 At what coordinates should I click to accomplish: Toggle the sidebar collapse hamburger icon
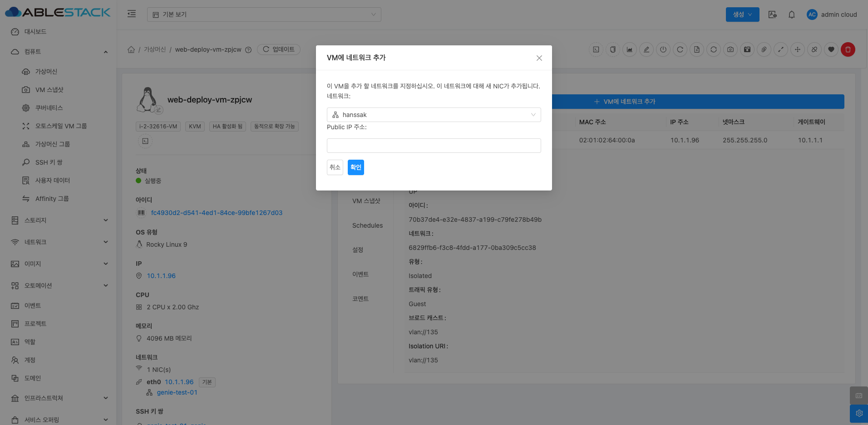point(132,14)
